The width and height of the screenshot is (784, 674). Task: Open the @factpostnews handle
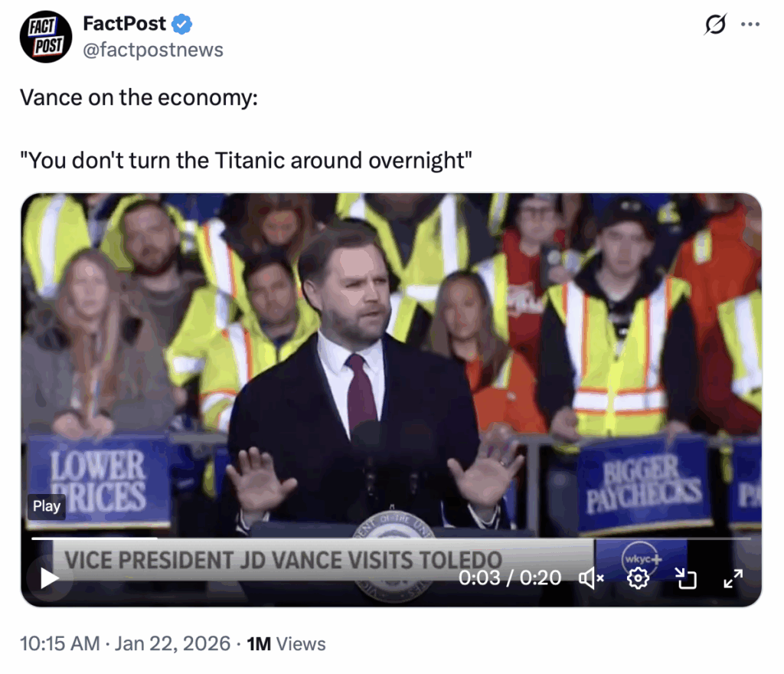(153, 51)
